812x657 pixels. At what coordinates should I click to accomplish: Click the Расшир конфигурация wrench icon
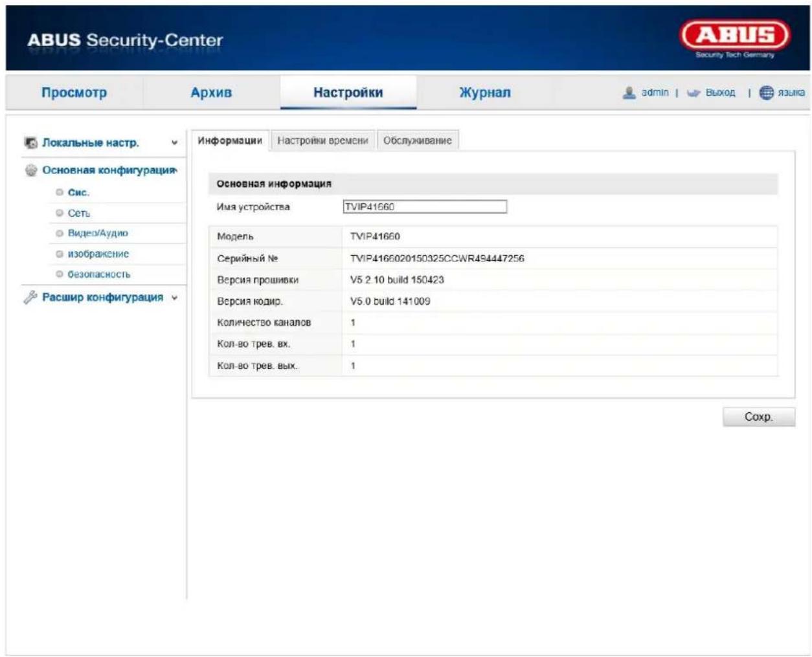coord(30,298)
